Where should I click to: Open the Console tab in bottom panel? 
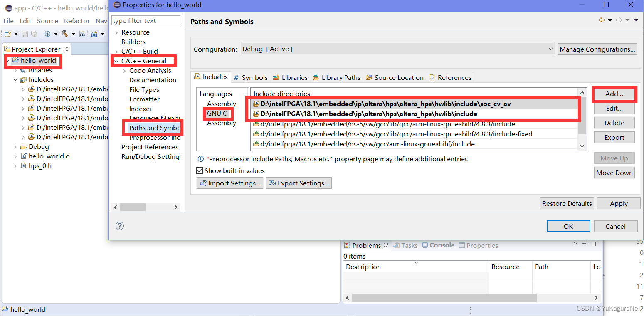(438, 245)
